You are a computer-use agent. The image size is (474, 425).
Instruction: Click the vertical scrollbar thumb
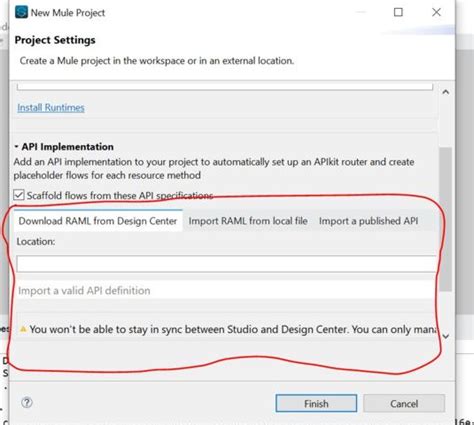(446, 219)
